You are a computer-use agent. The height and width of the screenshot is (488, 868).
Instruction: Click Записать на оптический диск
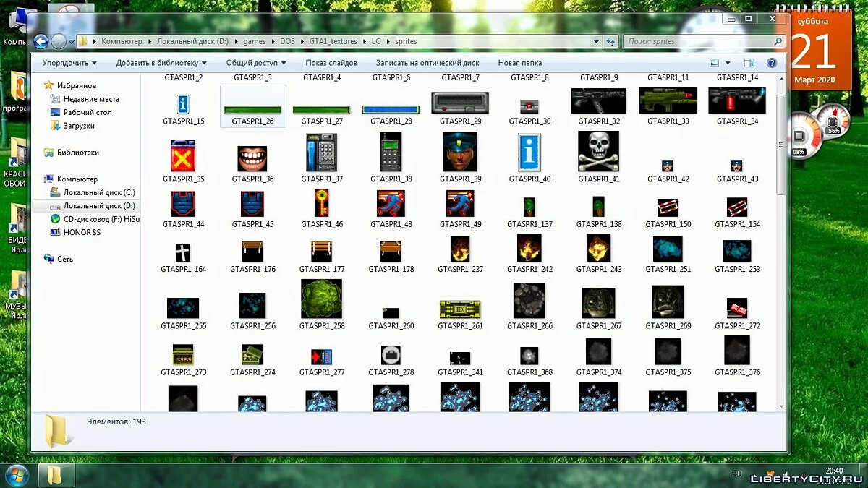427,63
